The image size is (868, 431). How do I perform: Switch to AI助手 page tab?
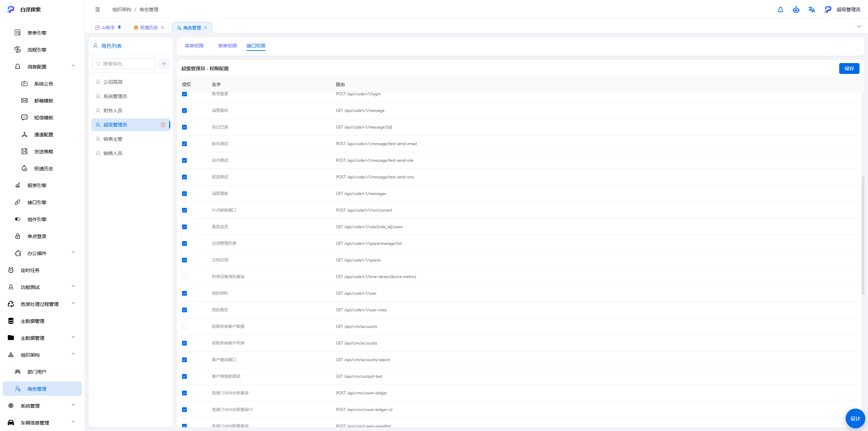108,27
